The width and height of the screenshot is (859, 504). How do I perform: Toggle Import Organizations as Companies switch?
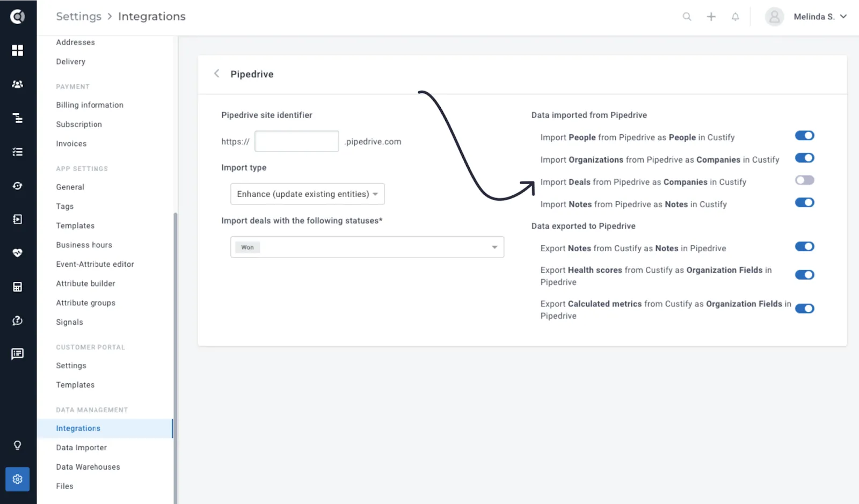(805, 158)
